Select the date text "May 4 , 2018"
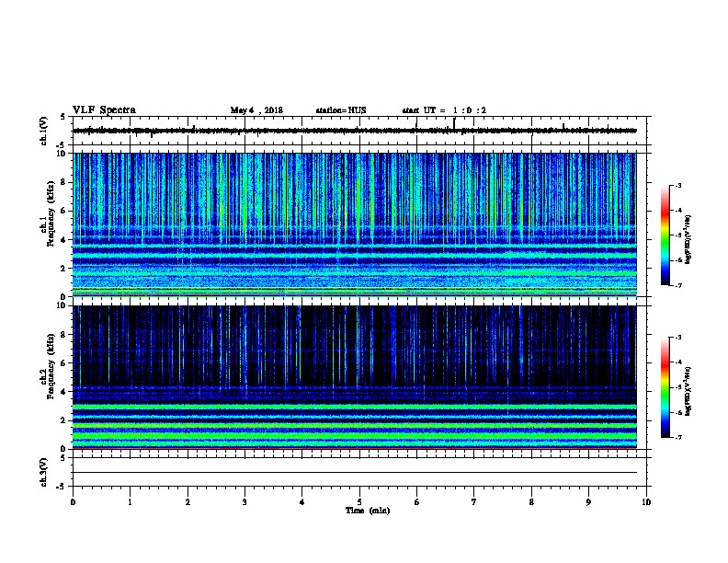The image size is (728, 563). point(256,110)
